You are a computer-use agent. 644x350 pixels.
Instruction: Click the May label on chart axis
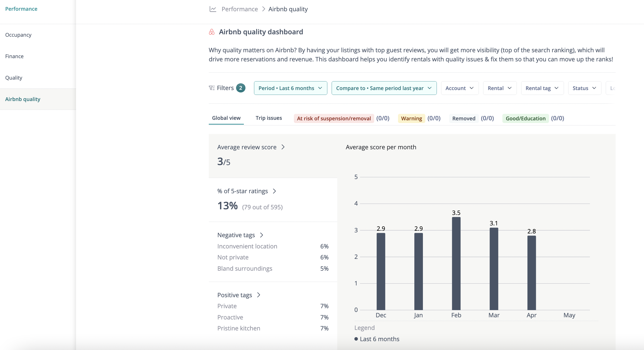tap(569, 315)
